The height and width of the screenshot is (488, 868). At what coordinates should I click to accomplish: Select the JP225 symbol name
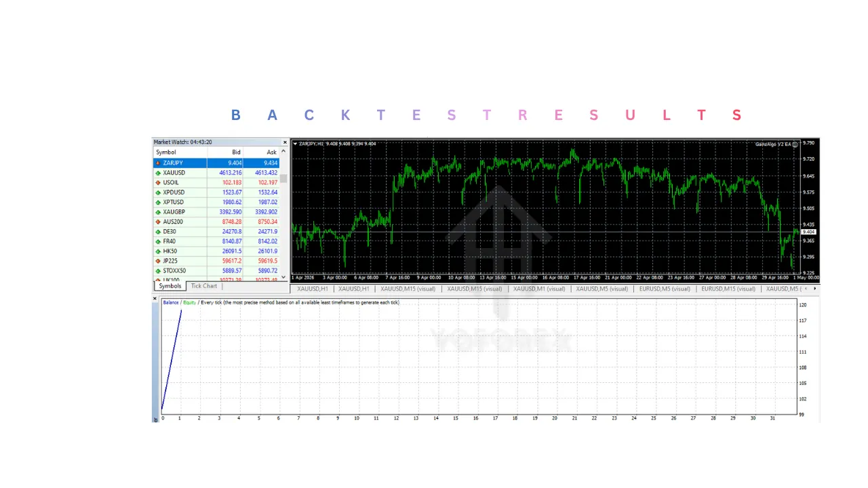(170, 261)
